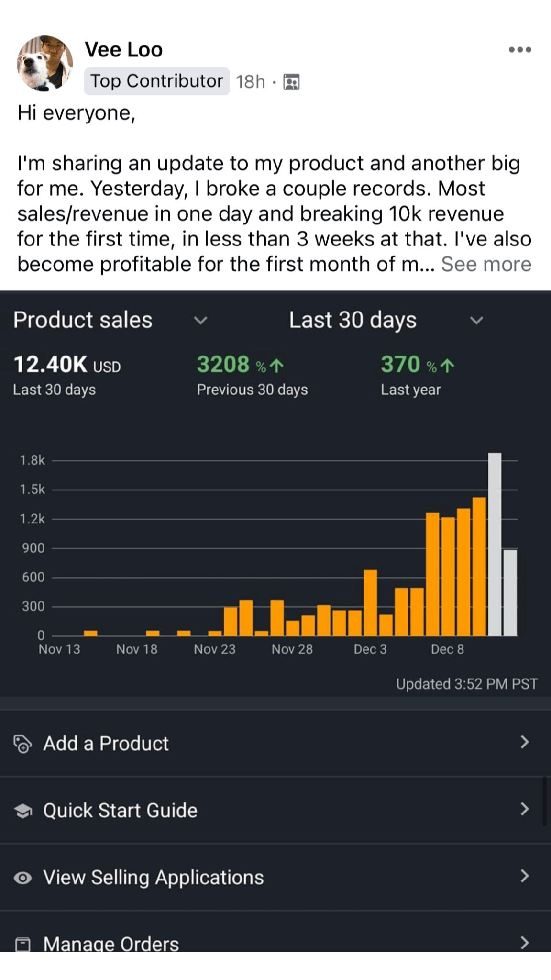Click the 12.40K USD sales total

(x=67, y=365)
